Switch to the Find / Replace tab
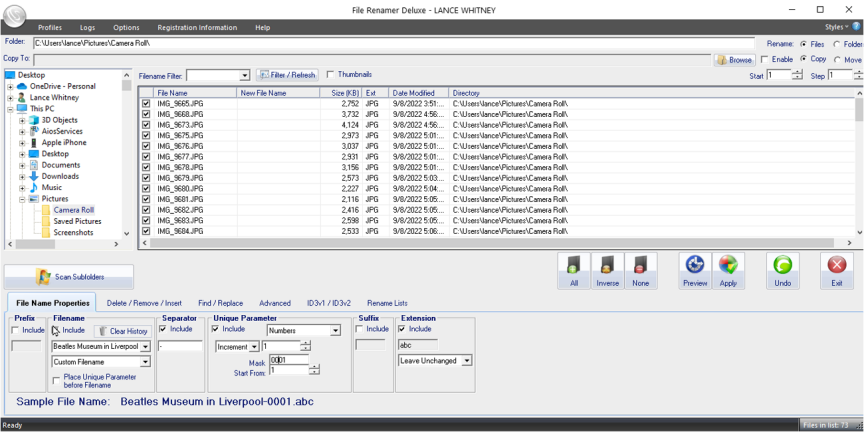864x432 pixels. (220, 303)
